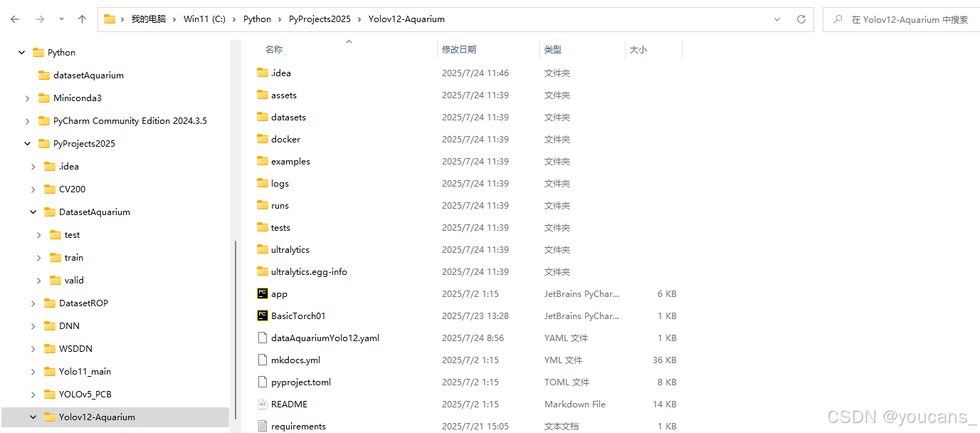The width and height of the screenshot is (980, 433).
Task: Select the file name BasicTorch01
Action: point(298,315)
